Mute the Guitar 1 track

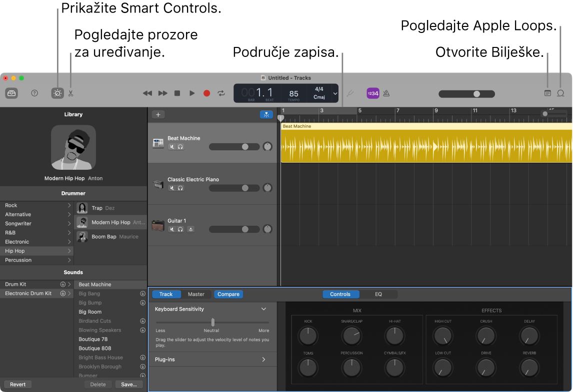pyautogui.click(x=172, y=229)
